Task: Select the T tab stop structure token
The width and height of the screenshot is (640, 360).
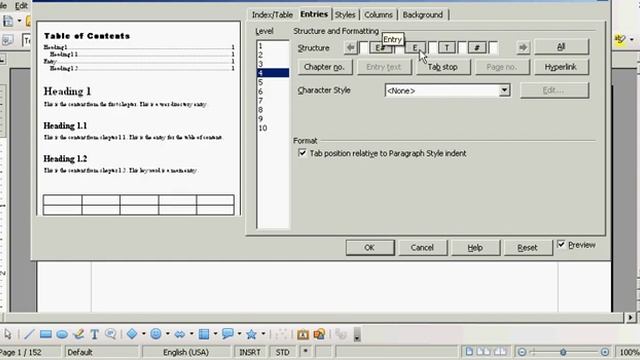Action: point(447,48)
